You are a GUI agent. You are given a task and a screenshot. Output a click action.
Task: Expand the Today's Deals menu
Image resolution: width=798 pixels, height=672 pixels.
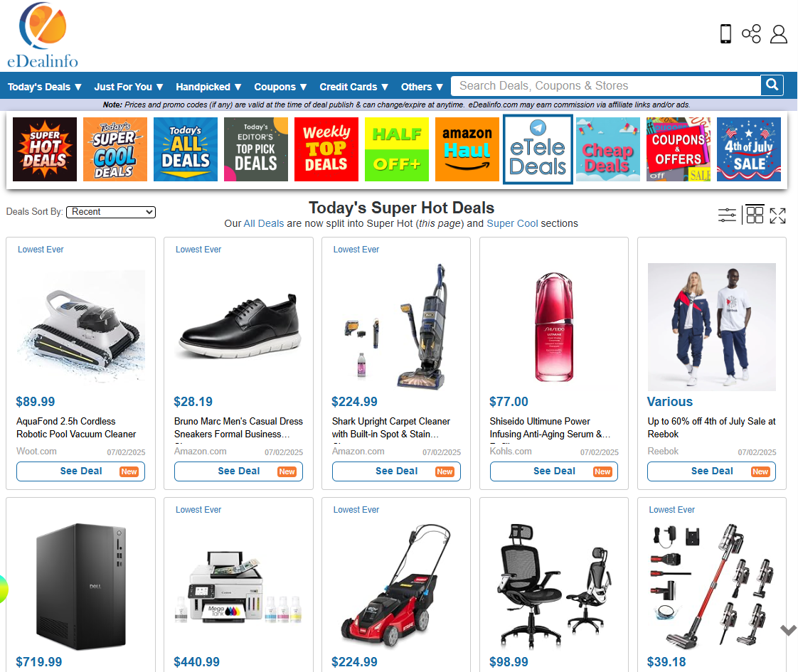44,87
